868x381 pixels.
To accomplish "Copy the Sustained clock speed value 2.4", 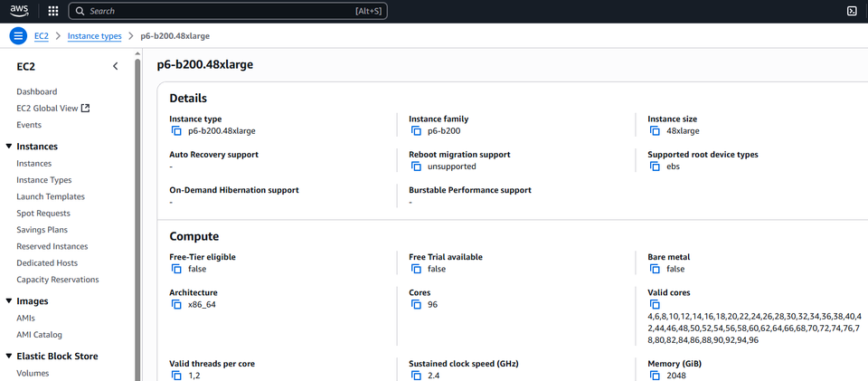I will [416, 376].
